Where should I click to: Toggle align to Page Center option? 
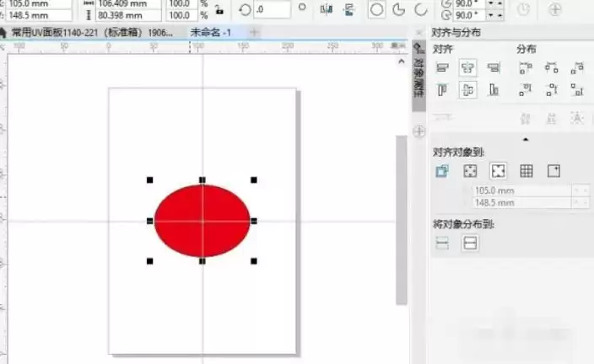tap(498, 171)
